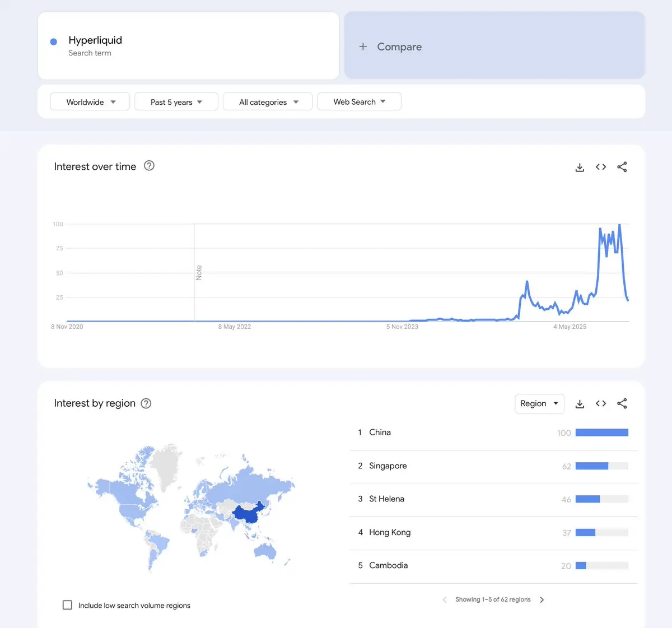This screenshot has height=628, width=672.
Task: Open help tooltip for Interest over time
Action: click(149, 166)
